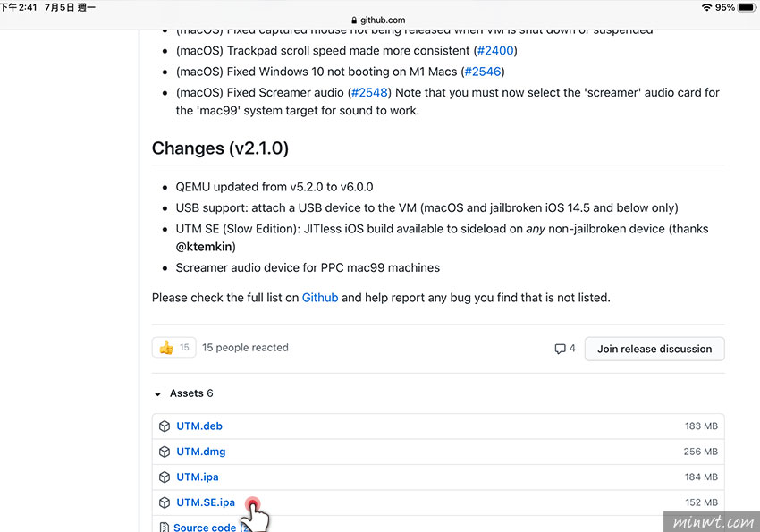Download the UTM.SE.ipa asset
This screenshot has height=532, width=760.
(206, 502)
